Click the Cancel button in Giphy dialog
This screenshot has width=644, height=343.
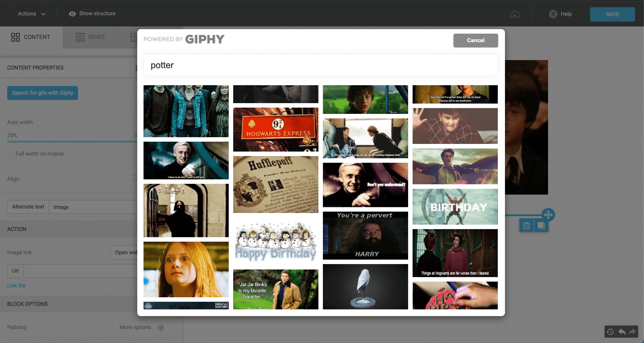click(475, 40)
